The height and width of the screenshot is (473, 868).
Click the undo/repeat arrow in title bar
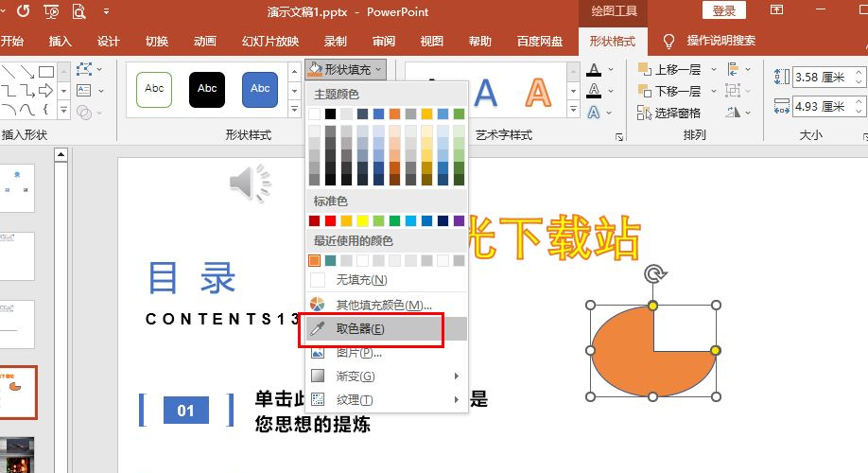(23, 11)
